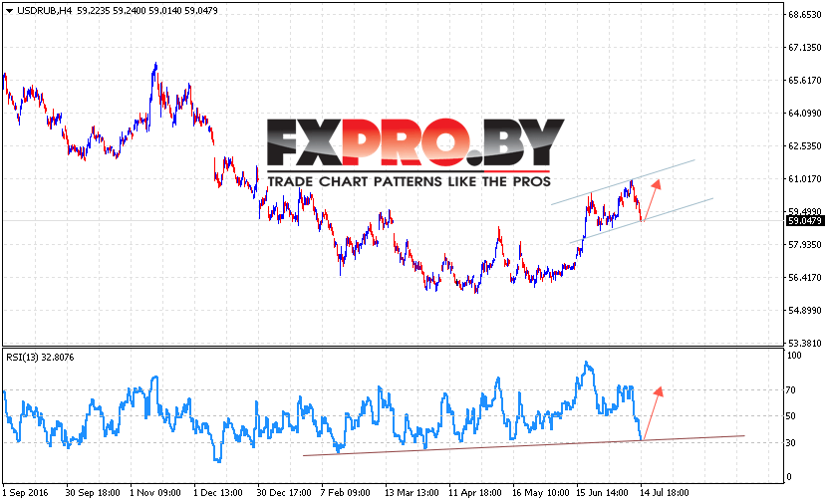Click the 68.6530 price scale value
Screen dimensions: 826x504
pos(804,15)
